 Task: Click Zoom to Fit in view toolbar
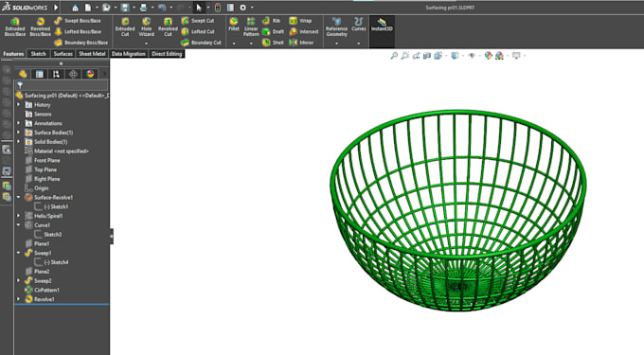tap(394, 56)
